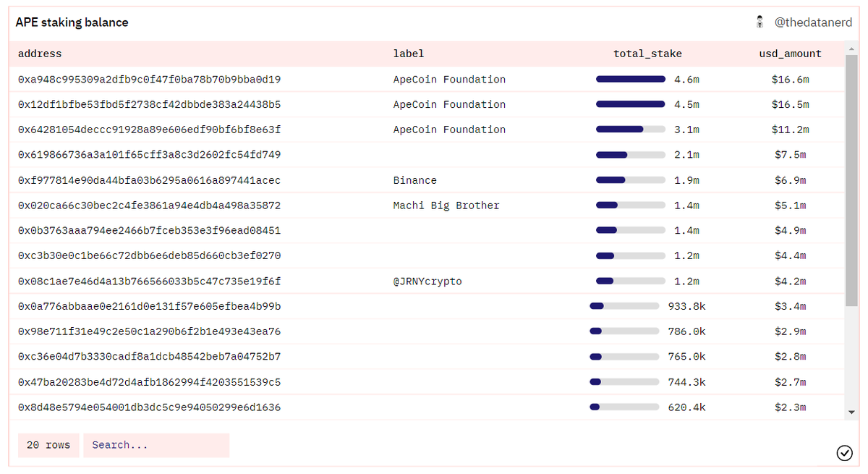Select the row ending in 6d1636
The height and width of the screenshot is (474, 868).
coord(289,407)
